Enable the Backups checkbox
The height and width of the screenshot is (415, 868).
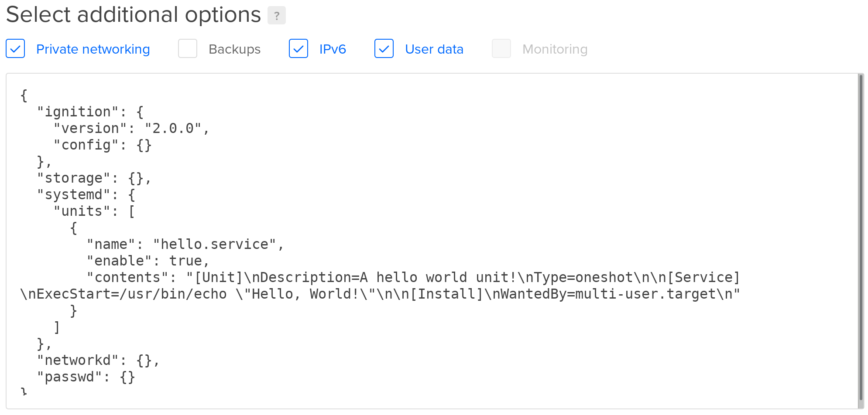(x=188, y=49)
